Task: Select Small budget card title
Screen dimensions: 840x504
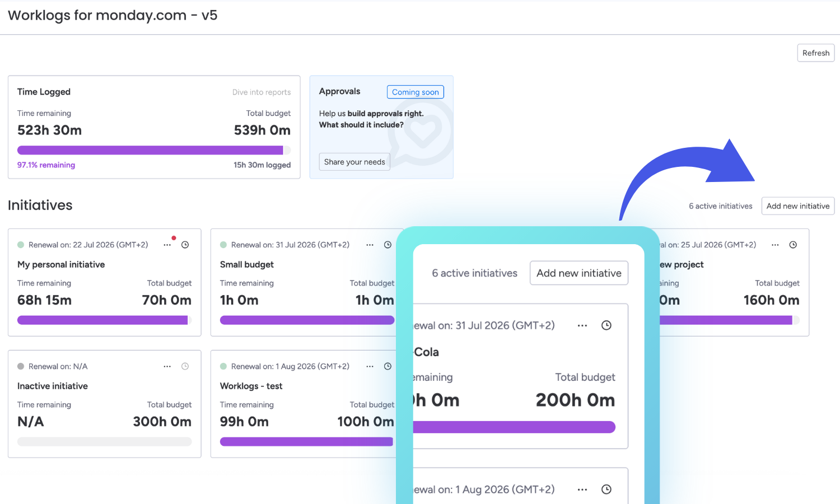Action: point(247,264)
